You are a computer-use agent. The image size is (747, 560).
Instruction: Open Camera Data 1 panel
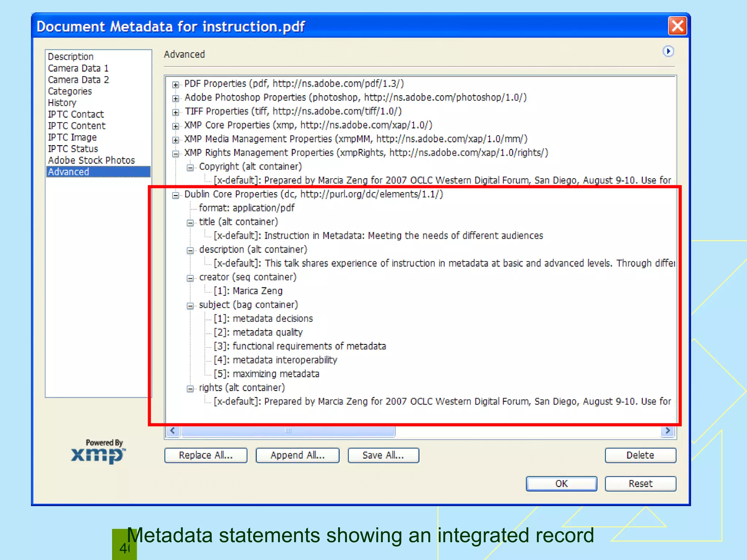coord(78,68)
